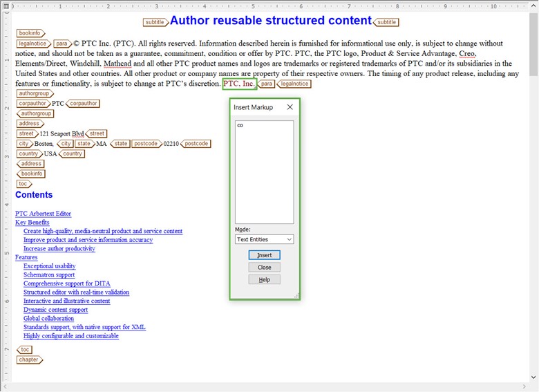
Task: Open the Mode dropdown showing Text Entities
Action: point(264,239)
